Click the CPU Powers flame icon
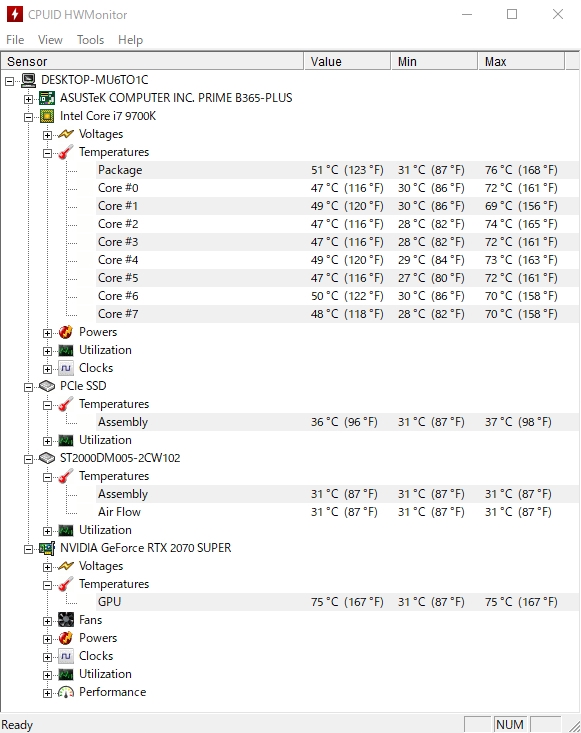Image resolution: width=581 pixels, height=733 pixels. pyautogui.click(x=66, y=332)
